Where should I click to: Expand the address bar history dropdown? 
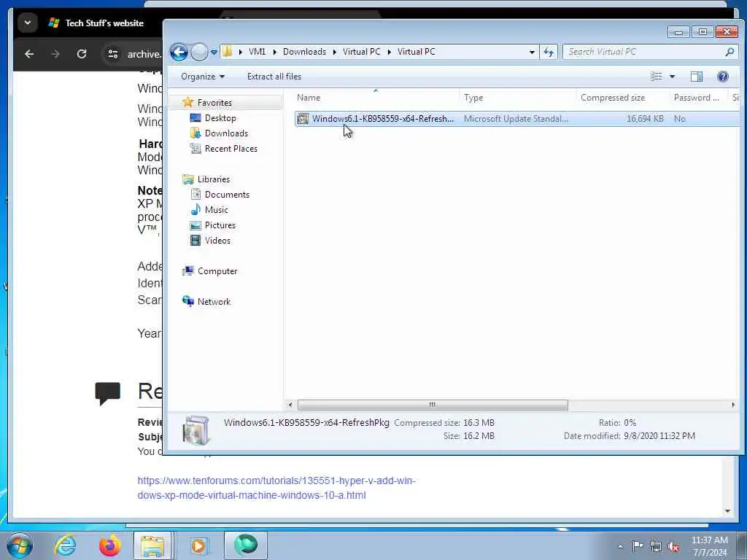[x=532, y=52]
